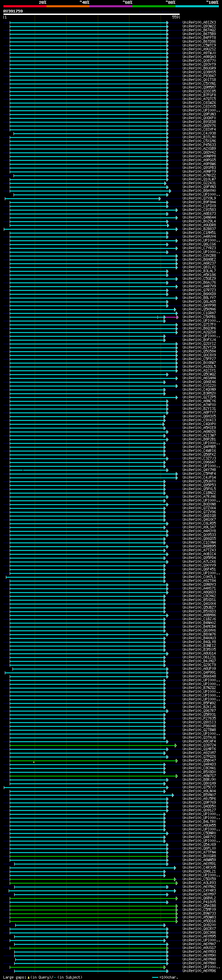
Task: Select hit label UniRef100_Q56FK2
Action: click(199, 454)
